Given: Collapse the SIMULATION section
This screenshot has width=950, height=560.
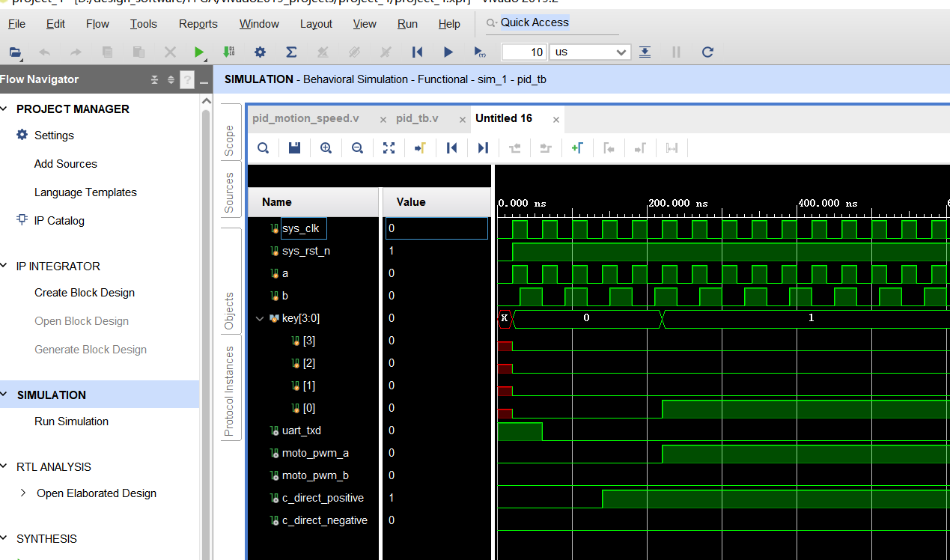Looking at the screenshot, I should (x=4, y=395).
